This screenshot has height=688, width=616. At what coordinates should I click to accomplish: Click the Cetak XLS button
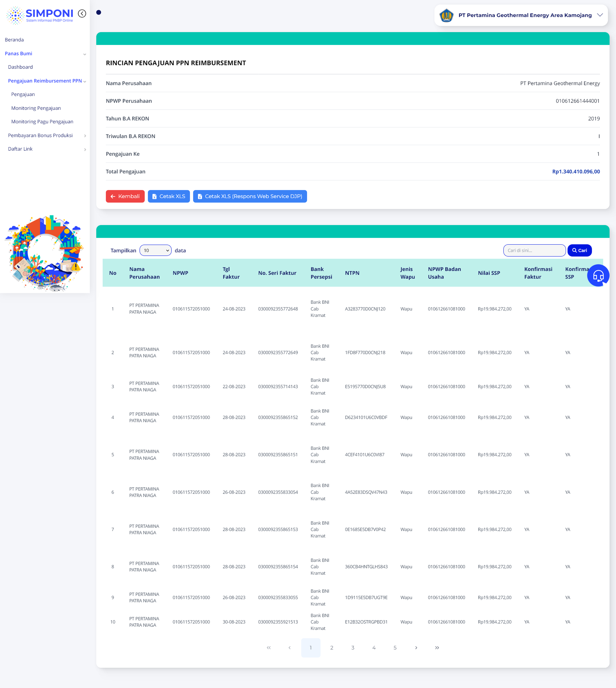point(169,196)
